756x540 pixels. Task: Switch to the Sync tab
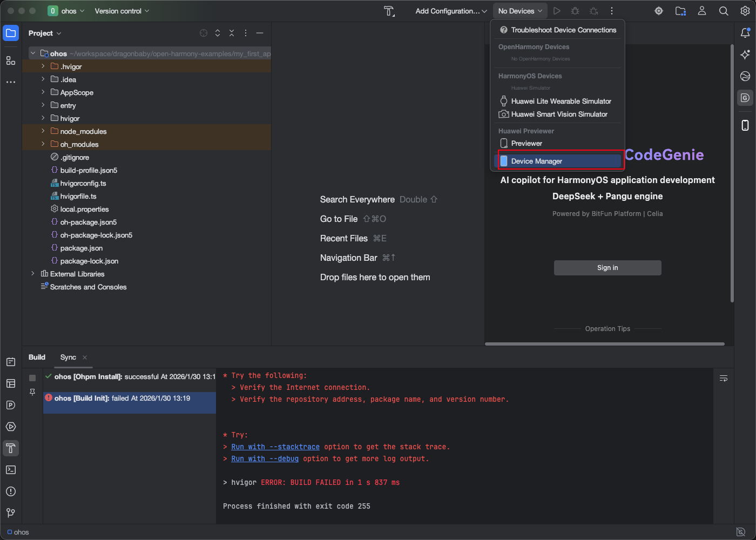tap(68, 357)
